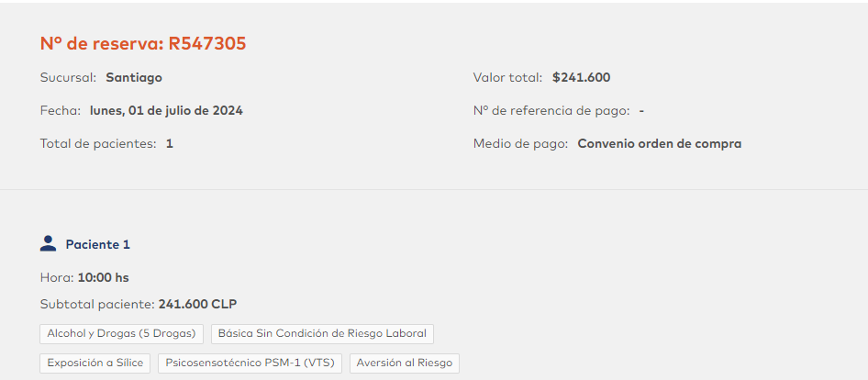Click the Psicosensotécnico PSM-1 (VTS) tag
Image resolution: width=868 pixels, height=380 pixels.
pyautogui.click(x=250, y=363)
